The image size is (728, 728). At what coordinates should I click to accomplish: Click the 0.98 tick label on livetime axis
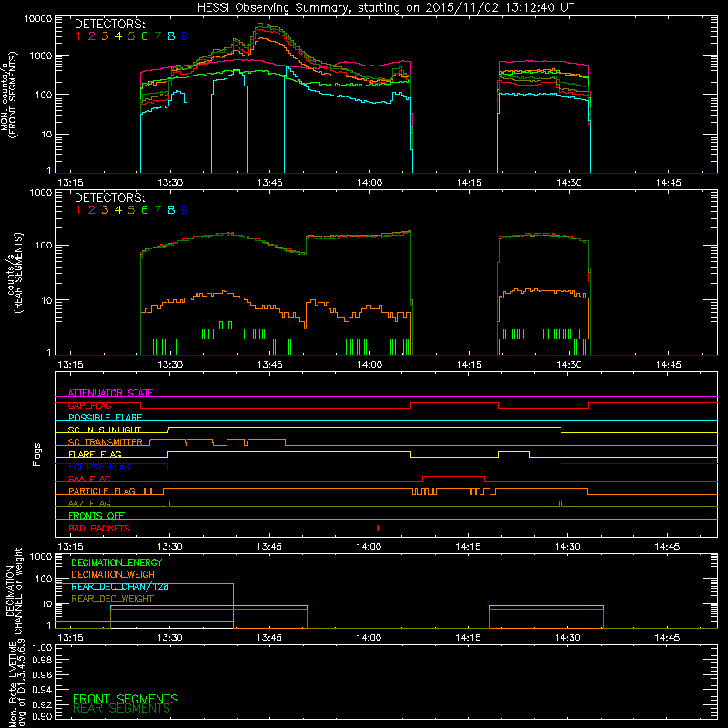42,661
